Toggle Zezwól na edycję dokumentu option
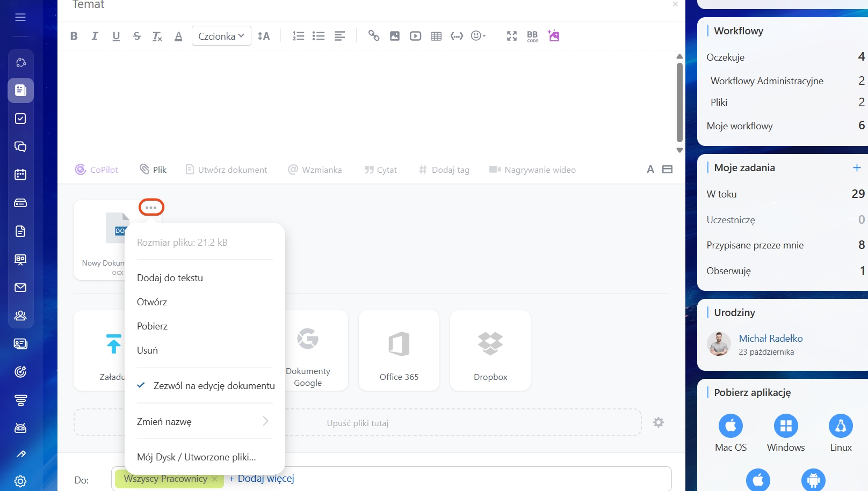 [x=205, y=386]
